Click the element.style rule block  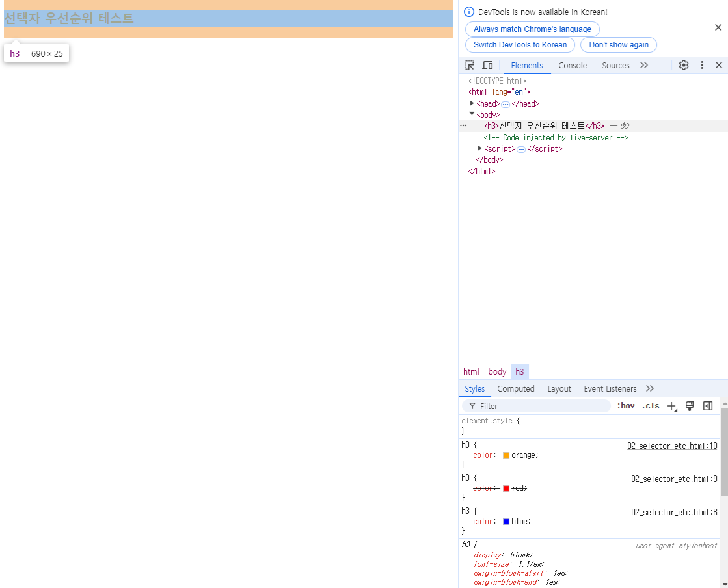pos(589,426)
